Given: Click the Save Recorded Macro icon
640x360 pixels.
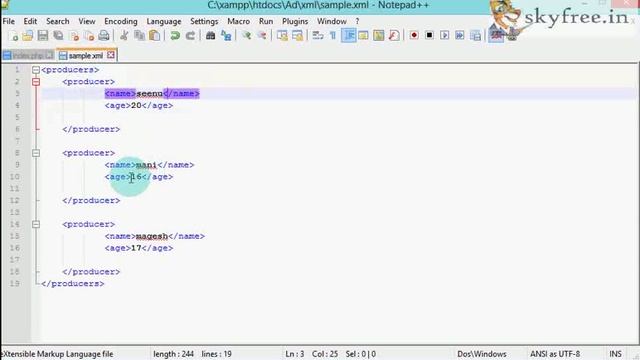Looking at the screenshot, I should (475, 36).
